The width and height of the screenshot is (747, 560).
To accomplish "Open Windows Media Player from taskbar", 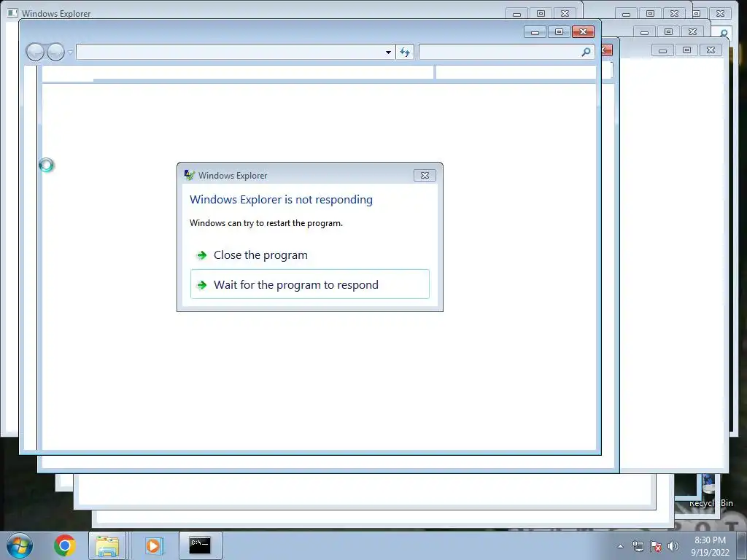I will tap(153, 545).
